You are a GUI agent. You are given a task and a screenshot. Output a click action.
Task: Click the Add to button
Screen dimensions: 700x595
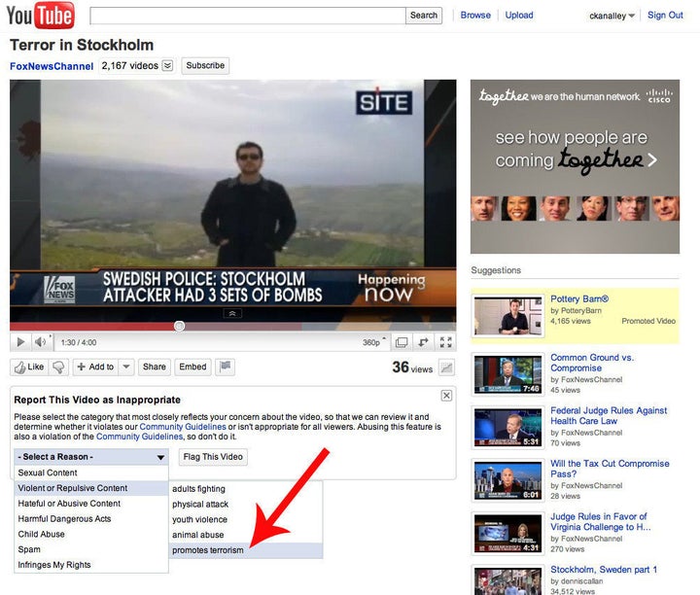click(95, 367)
